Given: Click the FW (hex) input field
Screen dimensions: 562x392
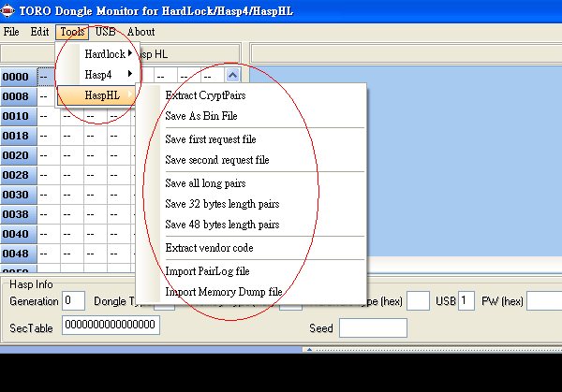Looking at the screenshot, I should click(x=544, y=300).
